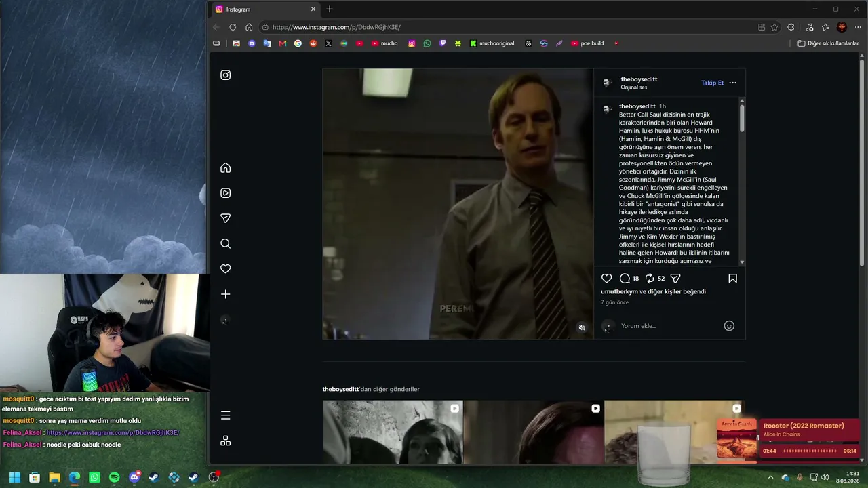
Task: Follow theboyseditt with Takip Et
Action: tap(712, 83)
